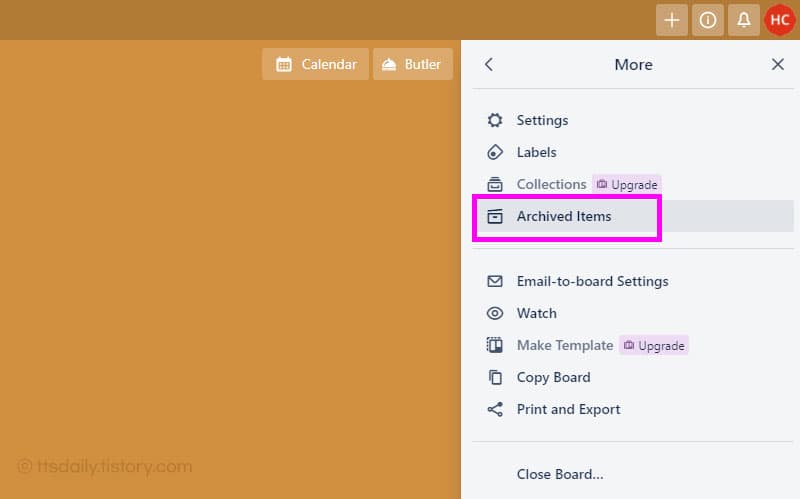Select Make Template option
The image size is (800, 499).
pos(565,345)
